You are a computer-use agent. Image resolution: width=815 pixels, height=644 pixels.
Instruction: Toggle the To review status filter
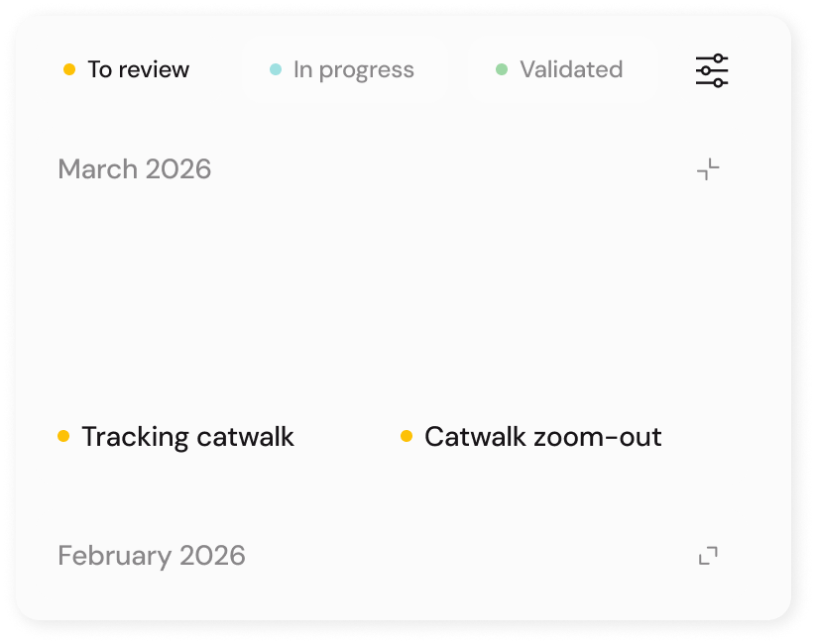[128, 70]
